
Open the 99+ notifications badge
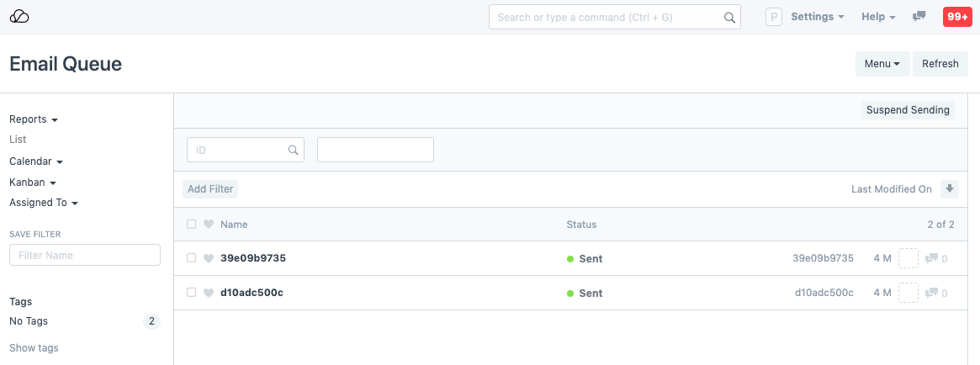957,17
